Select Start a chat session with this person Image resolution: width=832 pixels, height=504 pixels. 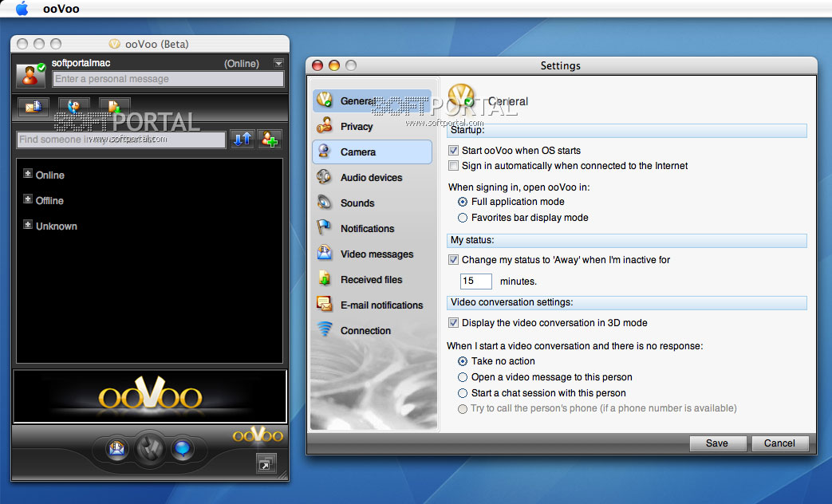[x=463, y=393]
